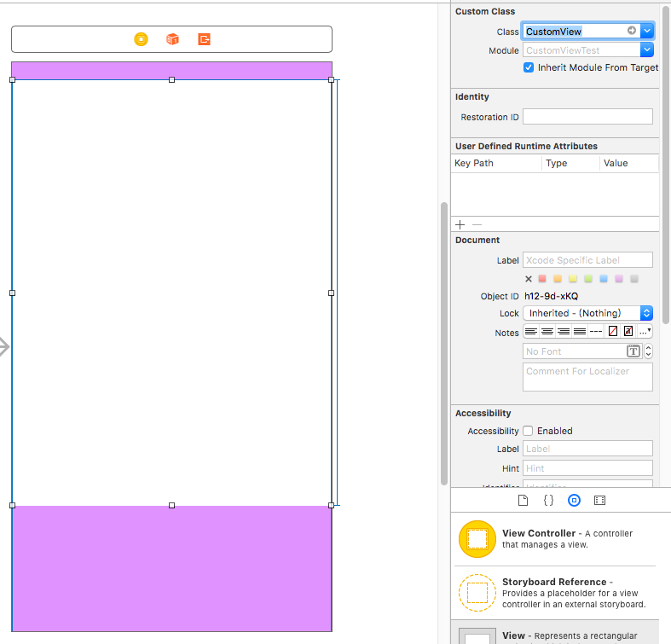Click the First Responder cube icon
Image resolution: width=671 pixels, height=644 pixels.
pos(172,39)
